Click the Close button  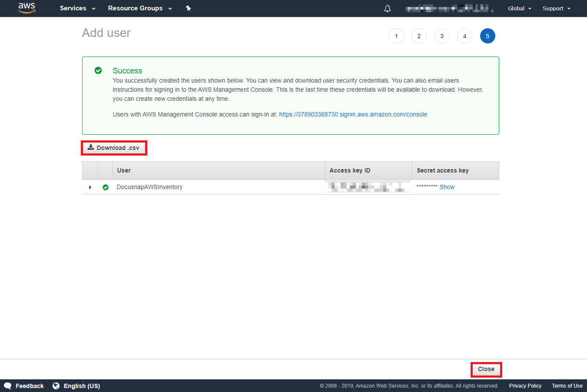pos(486,369)
